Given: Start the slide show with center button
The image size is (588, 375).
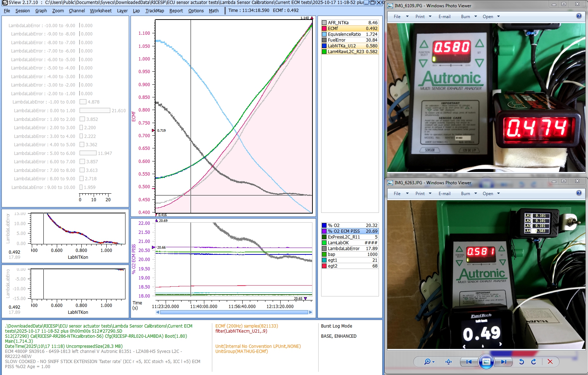Looking at the screenshot, I should [x=486, y=362].
